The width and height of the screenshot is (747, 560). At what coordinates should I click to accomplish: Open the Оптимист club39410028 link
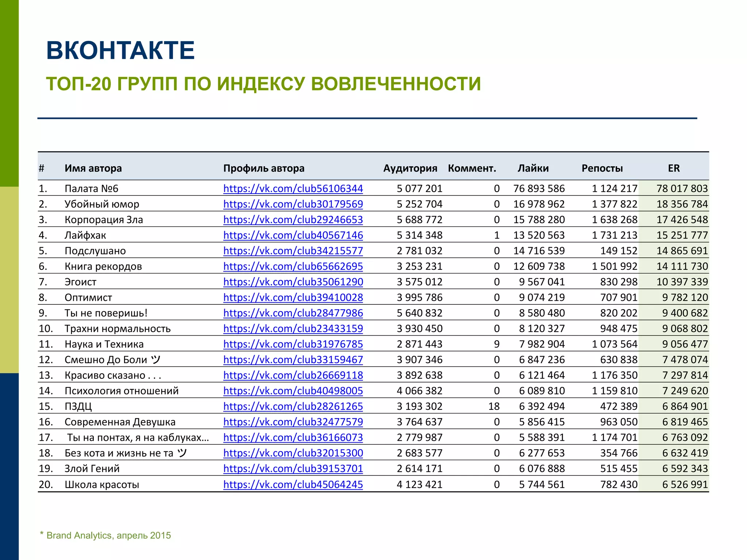(x=293, y=297)
